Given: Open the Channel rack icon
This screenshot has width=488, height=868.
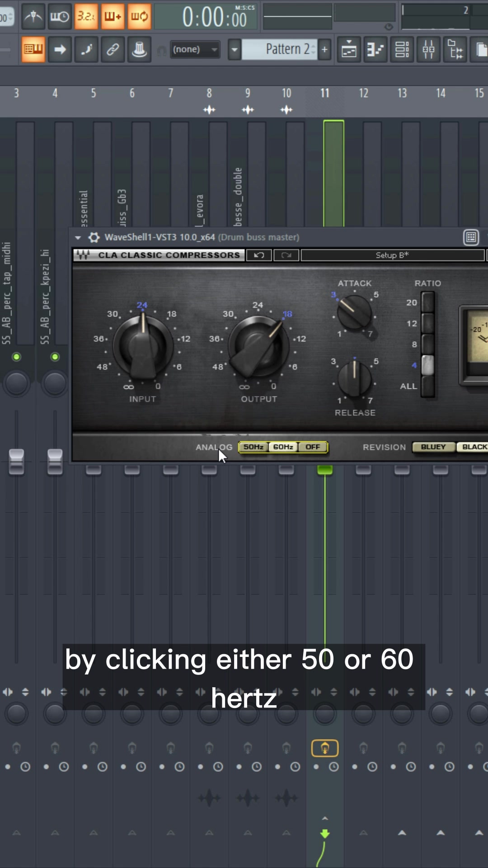Looking at the screenshot, I should click(x=402, y=50).
